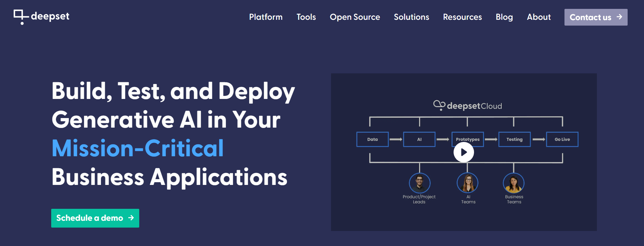Open the Solutions menu
The height and width of the screenshot is (246, 644).
[412, 17]
